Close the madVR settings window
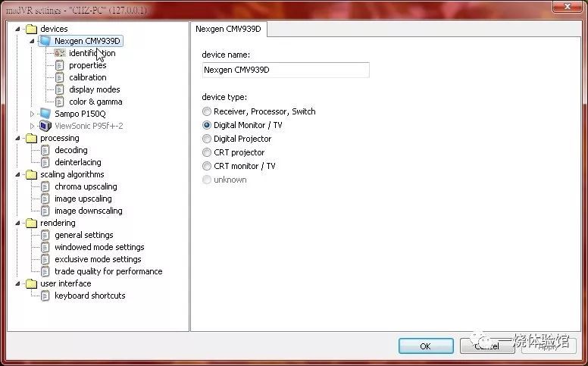The height and width of the screenshot is (366, 588). tap(568, 6)
